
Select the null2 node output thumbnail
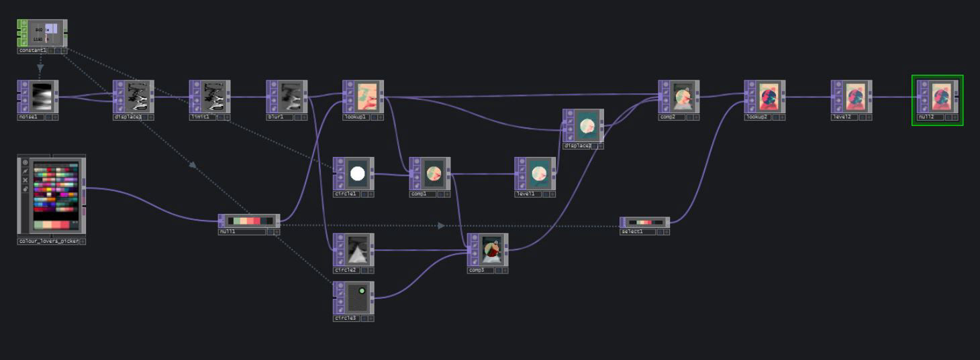942,97
